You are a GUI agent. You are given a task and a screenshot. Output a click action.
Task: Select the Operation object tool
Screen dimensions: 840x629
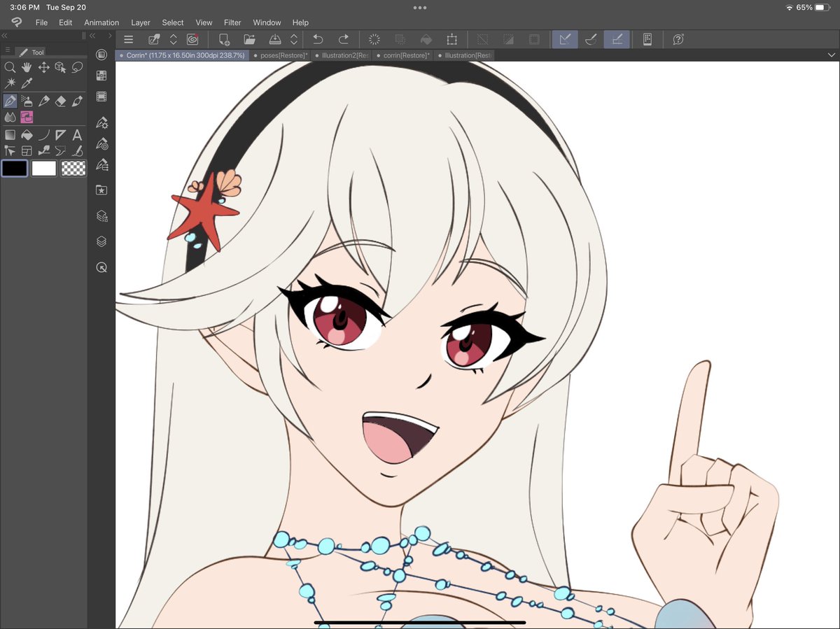[60, 67]
